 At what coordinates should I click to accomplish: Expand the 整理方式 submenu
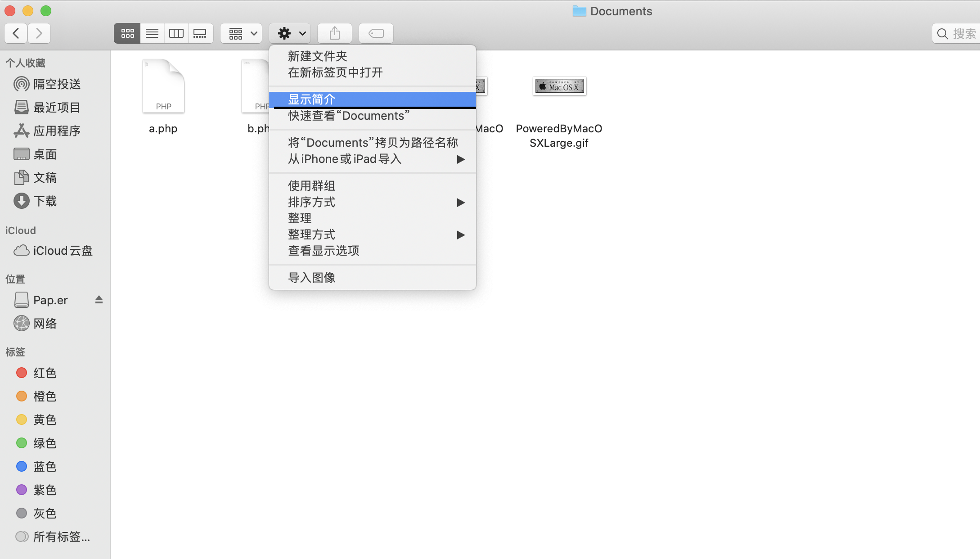pos(460,235)
